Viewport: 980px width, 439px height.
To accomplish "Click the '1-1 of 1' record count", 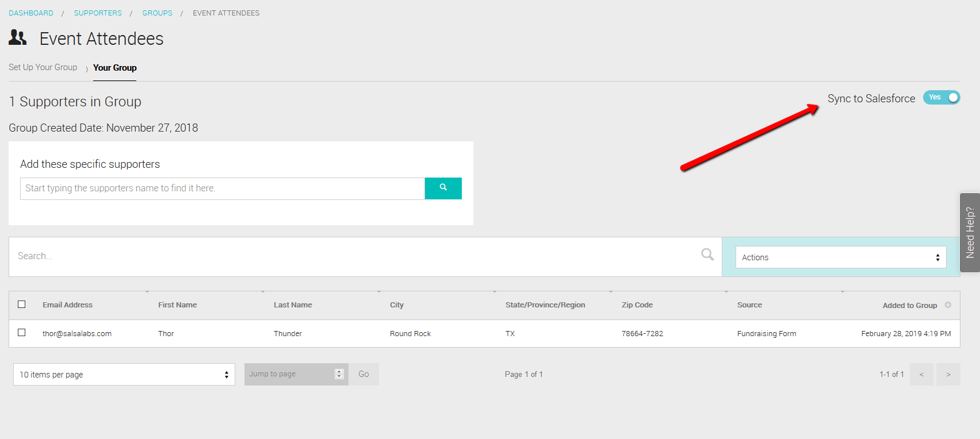I will click(x=891, y=375).
